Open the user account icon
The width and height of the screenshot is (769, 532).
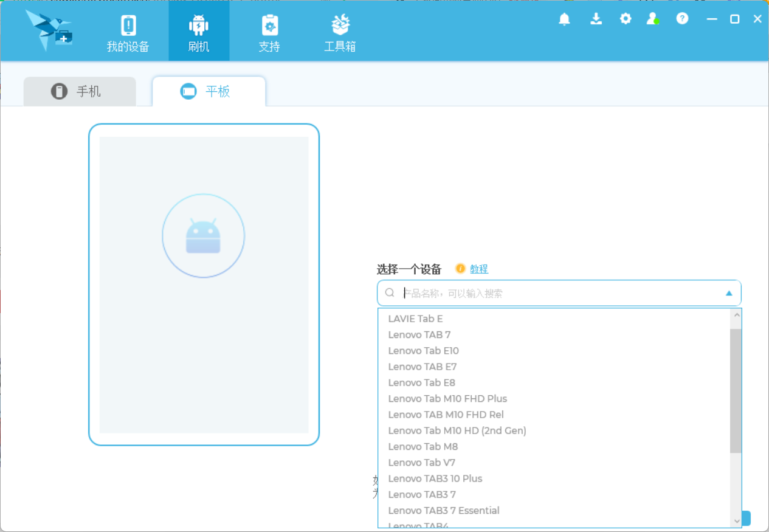653,19
